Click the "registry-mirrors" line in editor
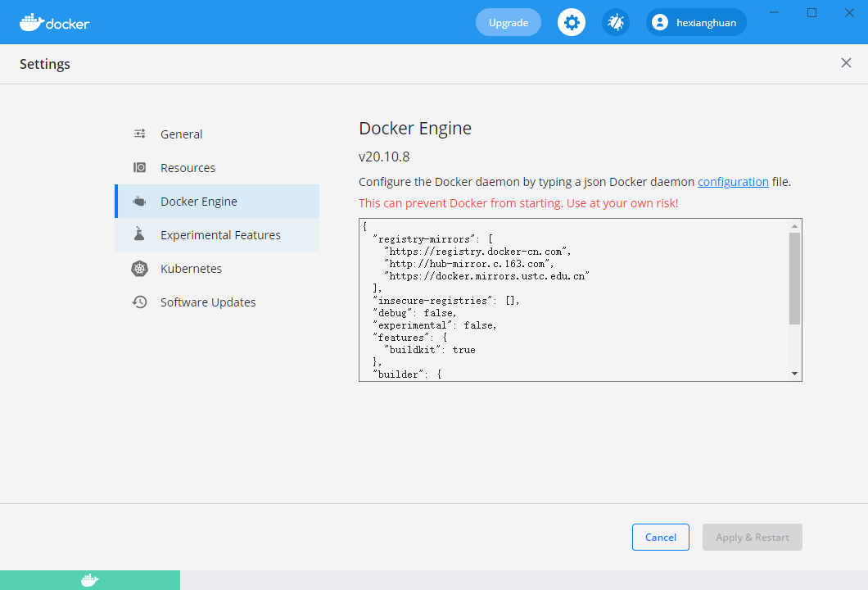Viewport: 868px width, 590px height. [433, 239]
